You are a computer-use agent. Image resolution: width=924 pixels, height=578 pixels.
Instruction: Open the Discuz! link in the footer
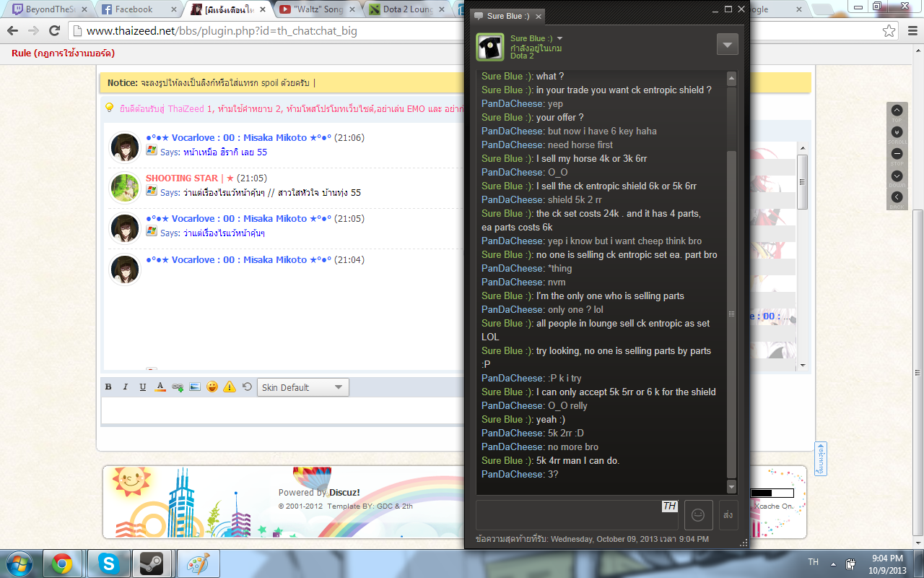344,493
